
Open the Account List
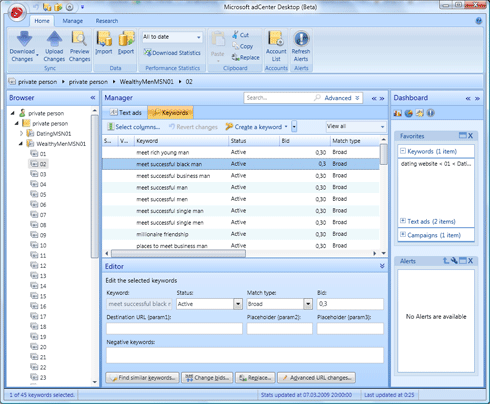coord(276,46)
